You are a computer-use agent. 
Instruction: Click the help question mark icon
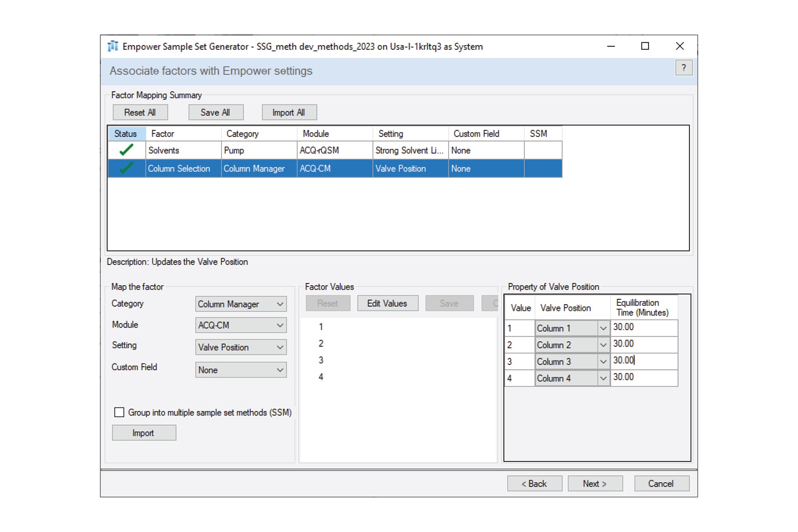click(x=685, y=68)
